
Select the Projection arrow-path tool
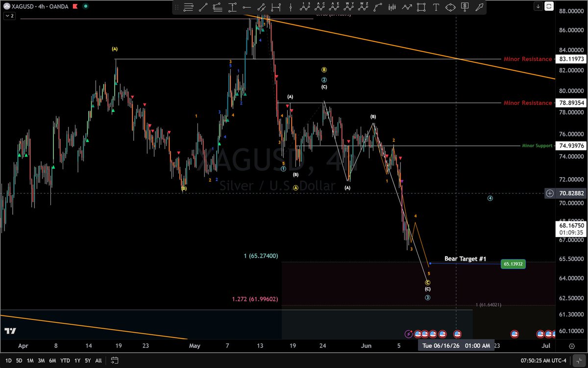click(x=407, y=7)
